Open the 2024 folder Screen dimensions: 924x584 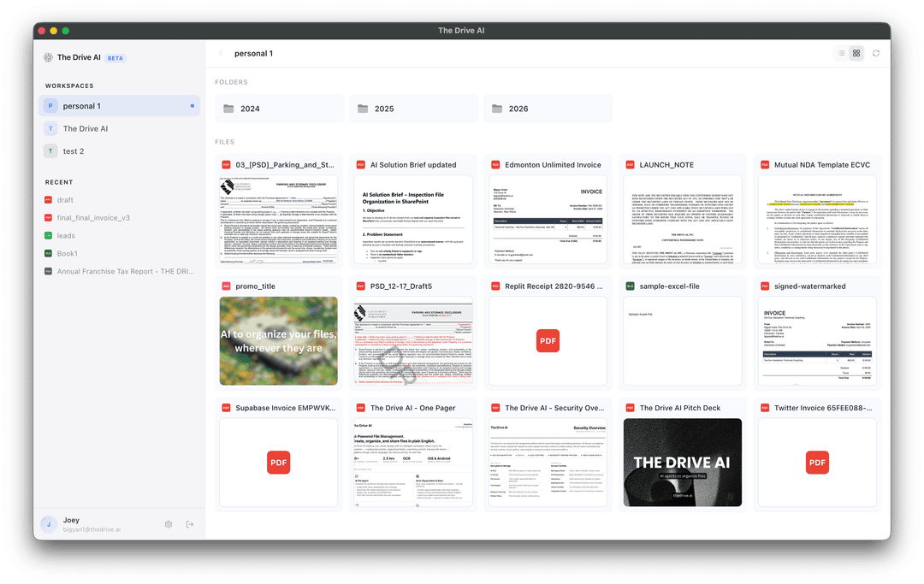tap(279, 109)
